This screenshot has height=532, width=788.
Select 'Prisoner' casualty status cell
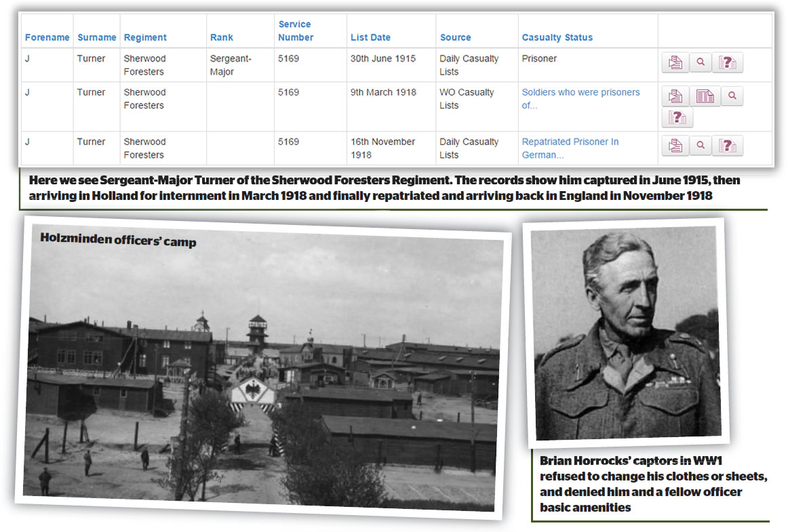539,58
